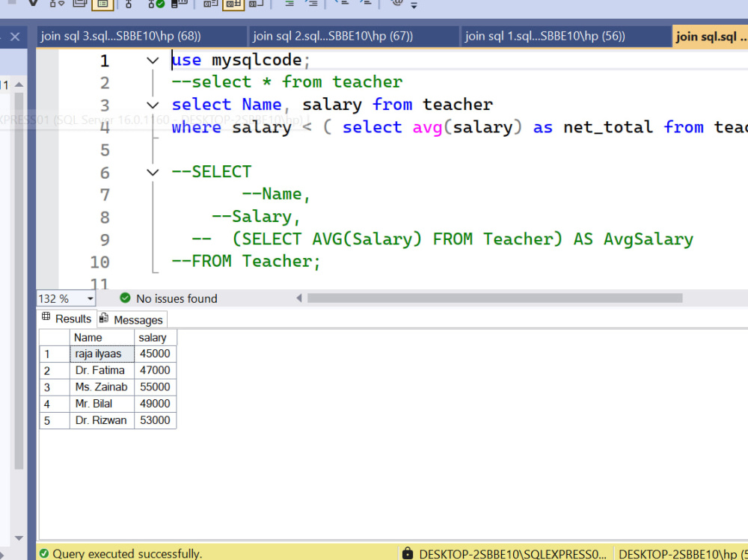
Task: Click the Query executed successfully status text
Action: pyautogui.click(x=127, y=554)
